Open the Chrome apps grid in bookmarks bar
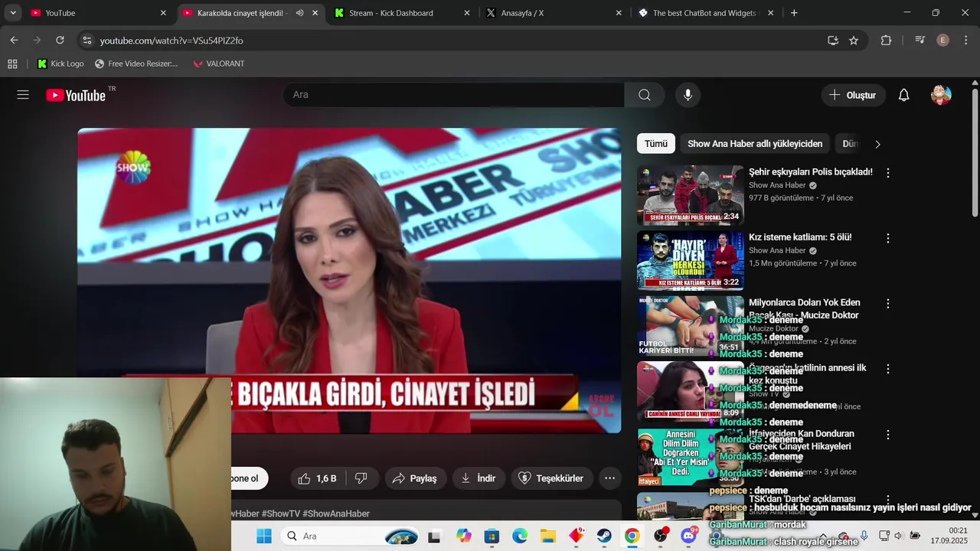Image resolution: width=980 pixels, height=551 pixels. (x=12, y=64)
